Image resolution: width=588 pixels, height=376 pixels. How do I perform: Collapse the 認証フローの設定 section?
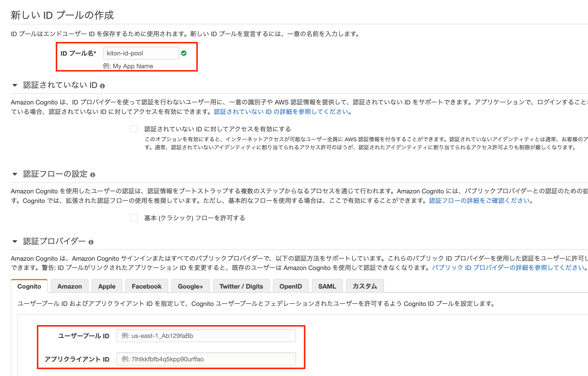[x=15, y=175]
